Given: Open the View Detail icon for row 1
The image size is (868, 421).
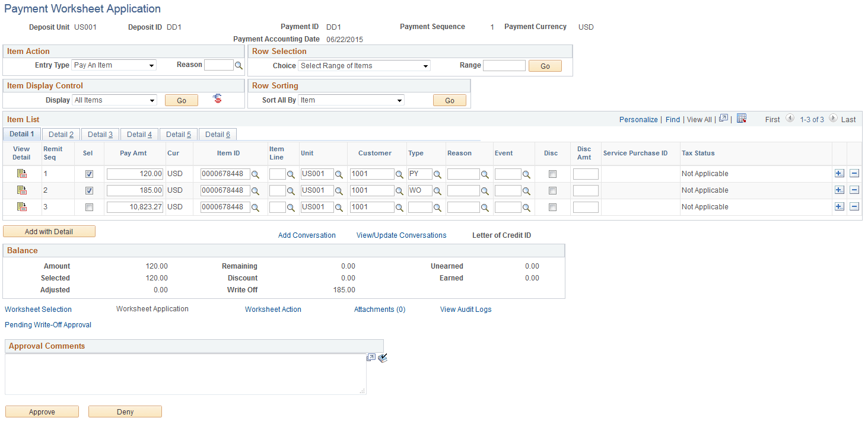Looking at the screenshot, I should tap(22, 173).
